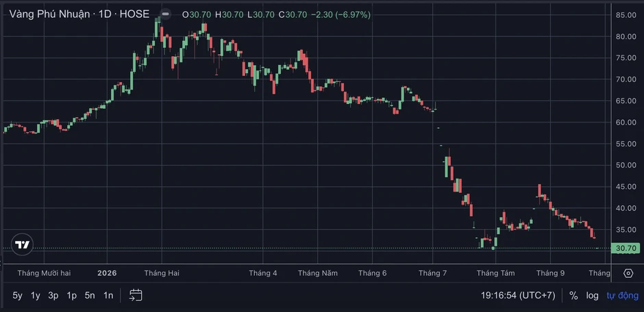
Task: Click the H30.70 high value in legend
Action: (x=230, y=15)
